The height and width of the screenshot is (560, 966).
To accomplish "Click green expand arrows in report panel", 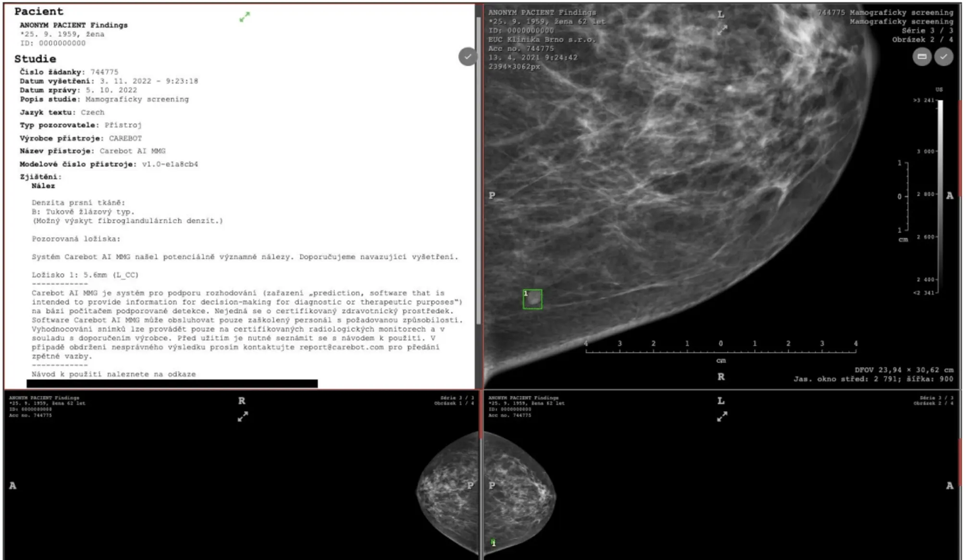I will (245, 17).
